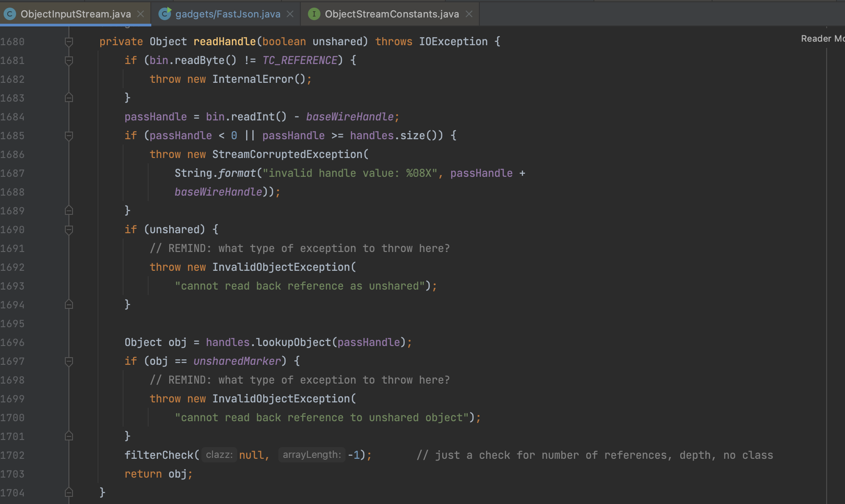Fold the method end marker at line 1704

69,493
